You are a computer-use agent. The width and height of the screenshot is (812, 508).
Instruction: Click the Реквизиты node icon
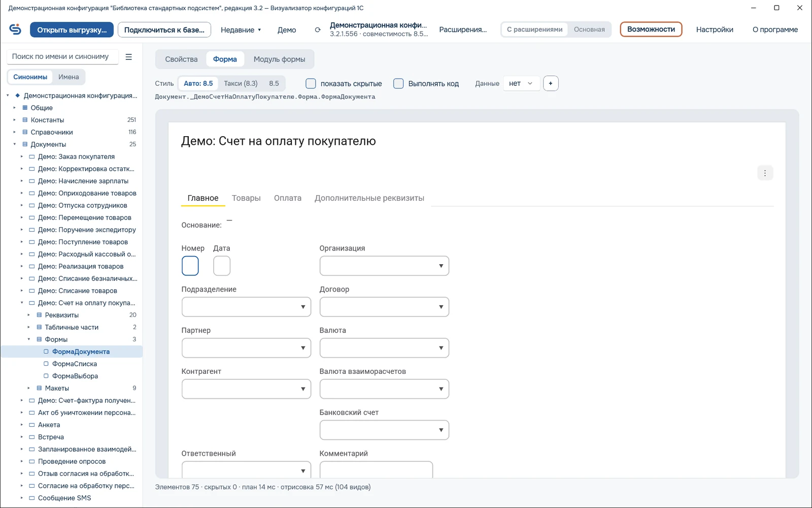click(39, 315)
